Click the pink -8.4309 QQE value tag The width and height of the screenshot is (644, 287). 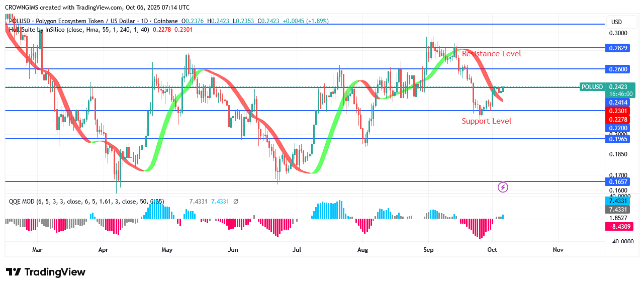tap(621, 227)
